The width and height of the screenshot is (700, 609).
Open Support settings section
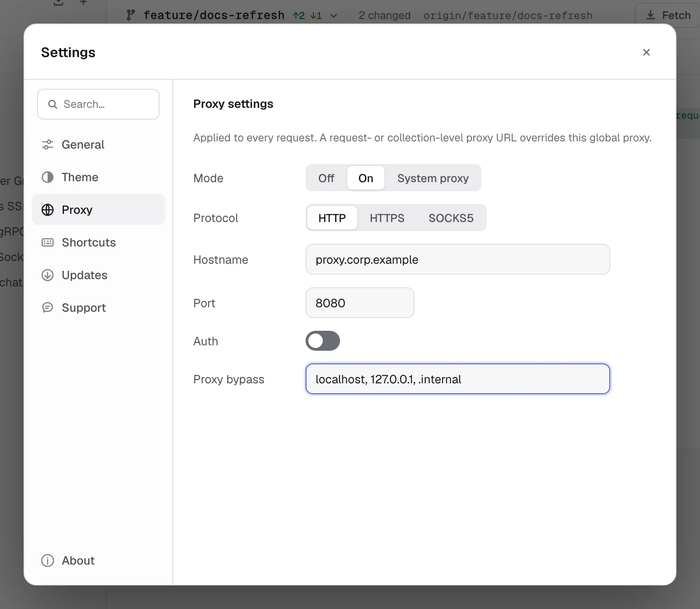(x=98, y=308)
